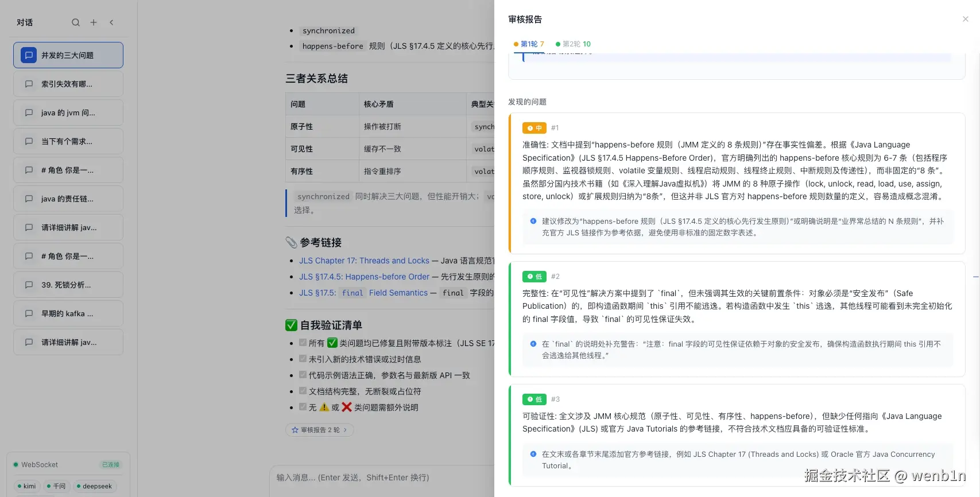Click chat icon beside 当下有个需求...
Screen dimensions: 980x497
[x=29, y=141]
